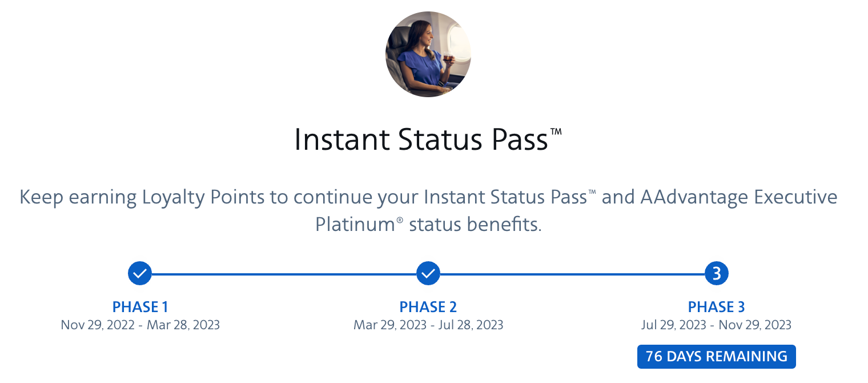Expand details for Phase 3
Screen dimensions: 868x383
pyautogui.click(x=717, y=307)
